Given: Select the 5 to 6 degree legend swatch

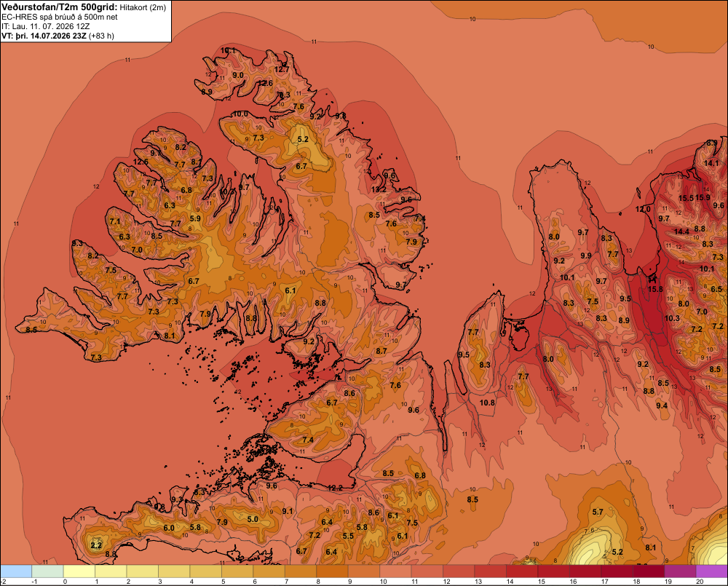Looking at the screenshot, I should pyautogui.click(x=237, y=571).
